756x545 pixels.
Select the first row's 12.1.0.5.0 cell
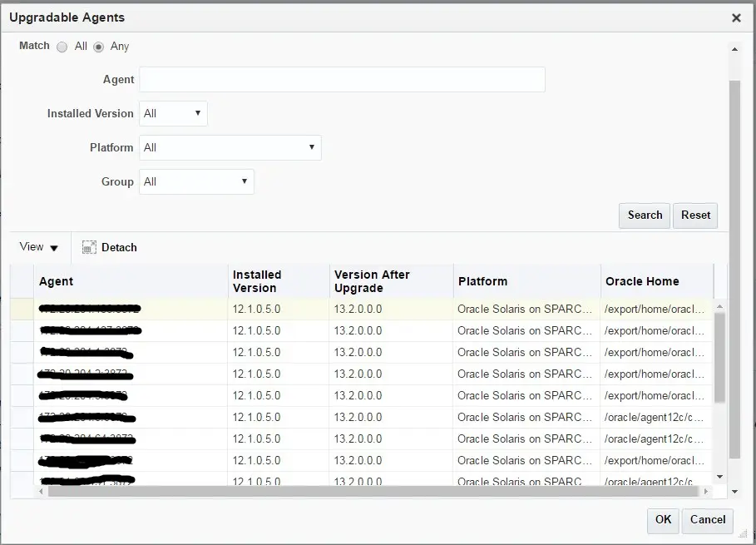279,310
